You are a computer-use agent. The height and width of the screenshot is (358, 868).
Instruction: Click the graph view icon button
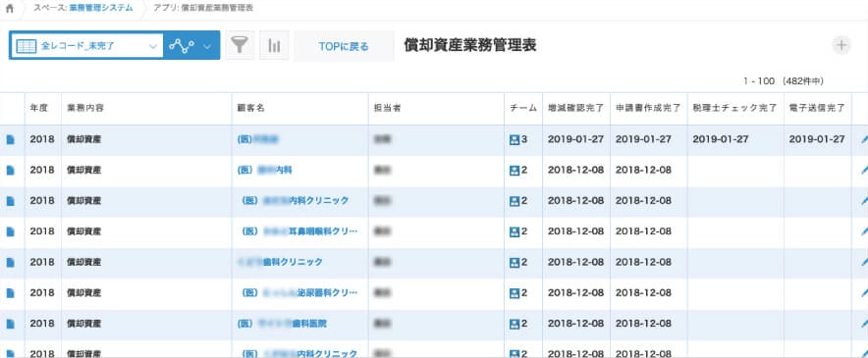click(x=182, y=45)
